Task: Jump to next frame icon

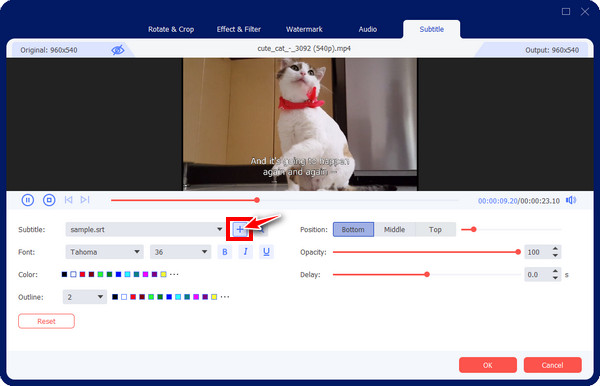Action: click(x=85, y=200)
